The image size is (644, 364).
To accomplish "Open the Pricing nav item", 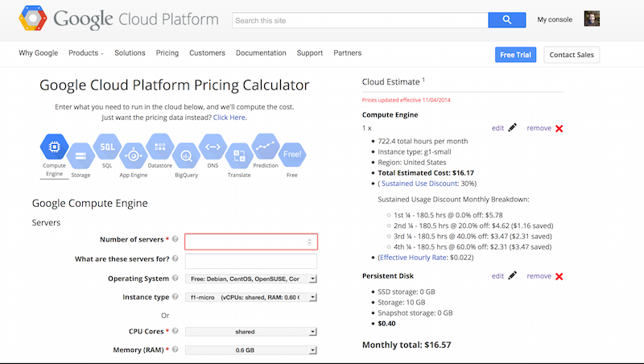I will point(167,53).
